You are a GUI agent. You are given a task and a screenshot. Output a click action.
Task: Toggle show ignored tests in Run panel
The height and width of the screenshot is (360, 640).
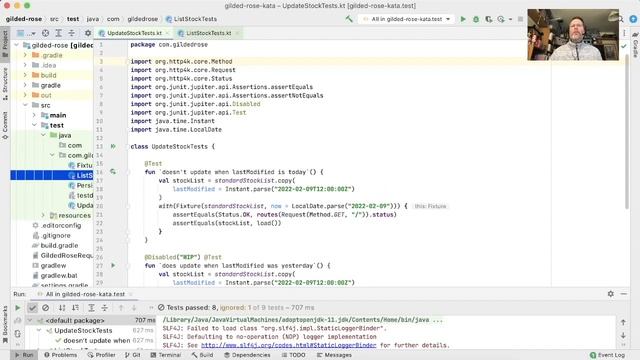46,308
